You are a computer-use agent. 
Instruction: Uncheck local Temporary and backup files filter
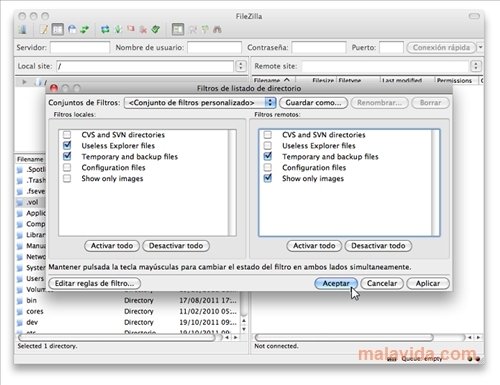[x=67, y=156]
